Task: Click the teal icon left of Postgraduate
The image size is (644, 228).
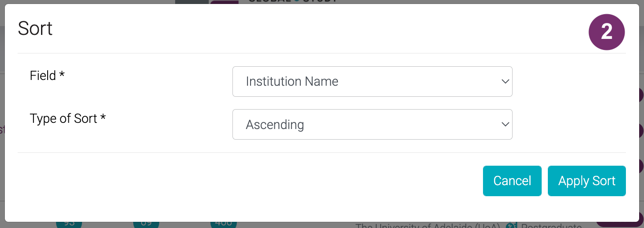Action: click(511, 226)
